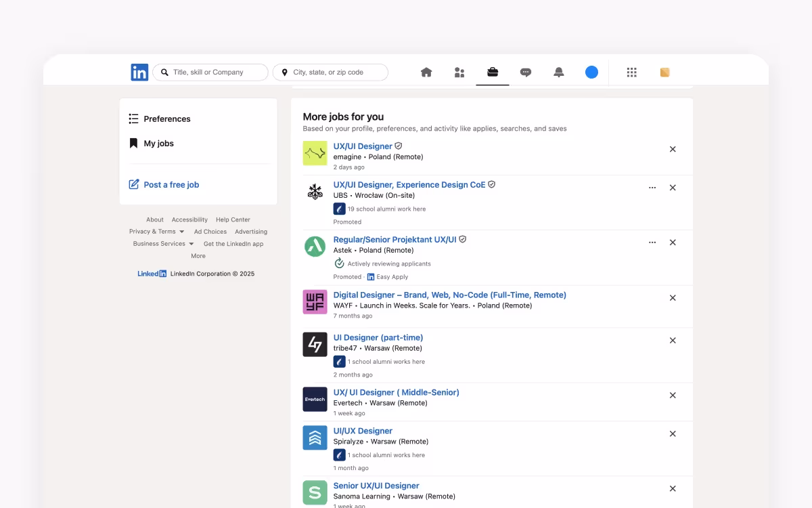Click the Ad Choices footer link
This screenshot has height=508, width=812.
click(210, 232)
